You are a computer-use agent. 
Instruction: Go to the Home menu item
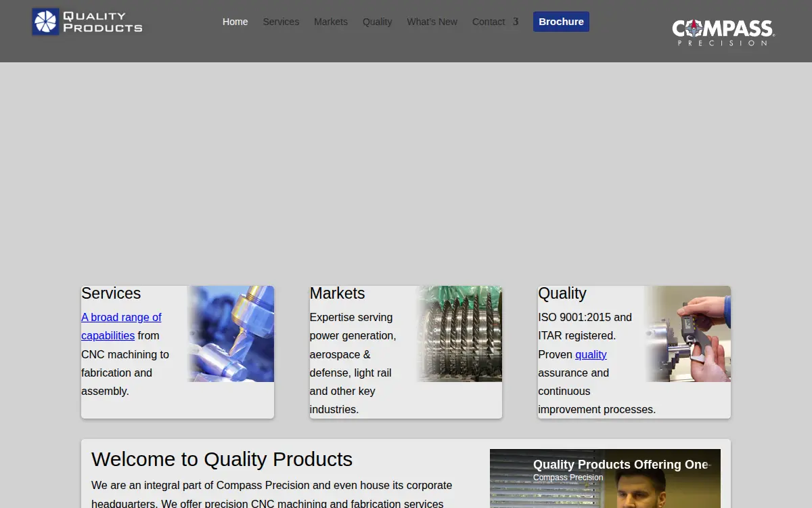point(235,22)
